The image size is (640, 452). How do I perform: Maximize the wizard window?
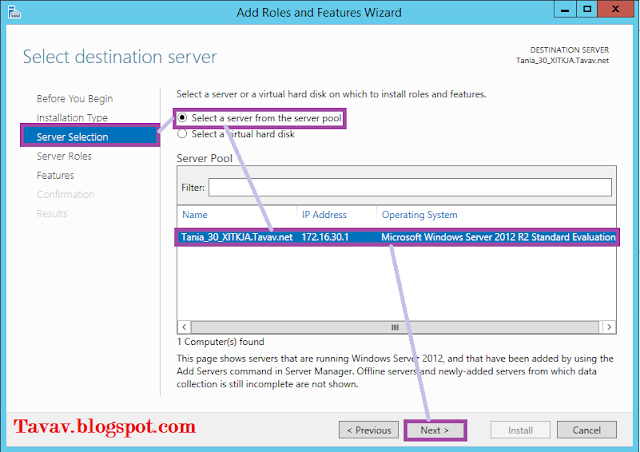pyautogui.click(x=587, y=10)
